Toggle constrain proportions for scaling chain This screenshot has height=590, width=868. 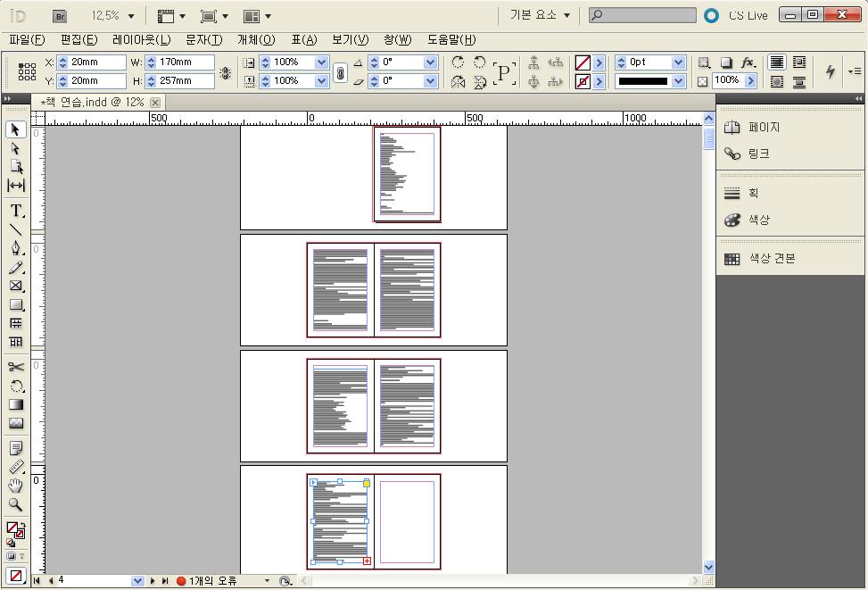tap(340, 72)
